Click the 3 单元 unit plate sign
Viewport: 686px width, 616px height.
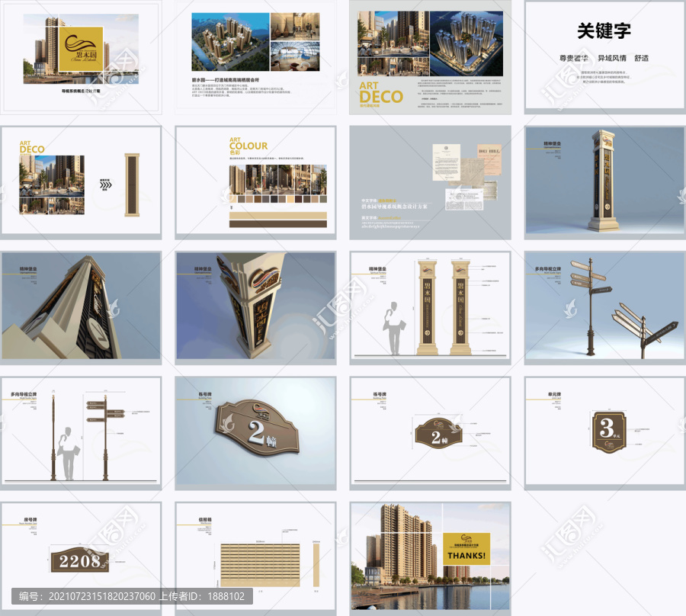pos(609,432)
